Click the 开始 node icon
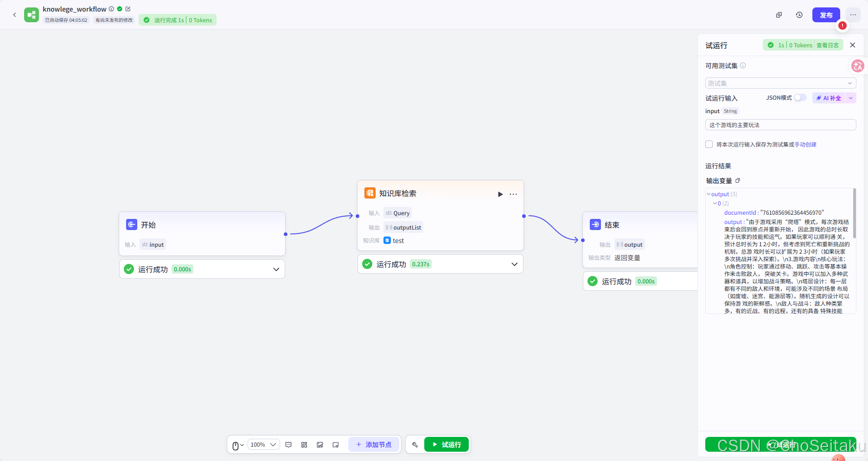The image size is (868, 461). 132,224
